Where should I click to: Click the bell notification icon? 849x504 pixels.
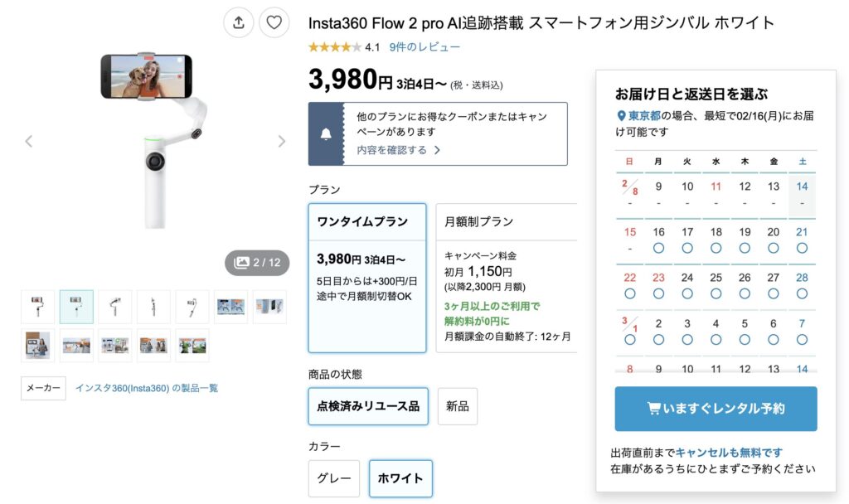pyautogui.click(x=326, y=134)
